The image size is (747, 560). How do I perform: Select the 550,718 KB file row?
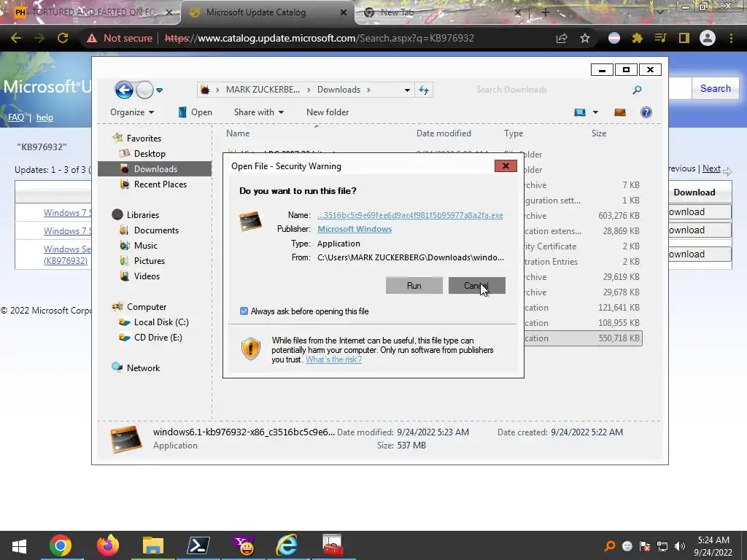pos(583,338)
